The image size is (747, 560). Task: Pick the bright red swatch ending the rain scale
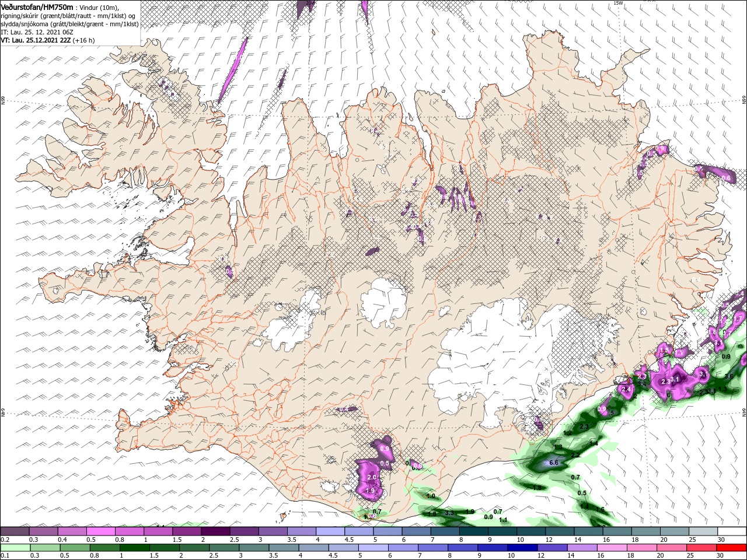(732, 548)
